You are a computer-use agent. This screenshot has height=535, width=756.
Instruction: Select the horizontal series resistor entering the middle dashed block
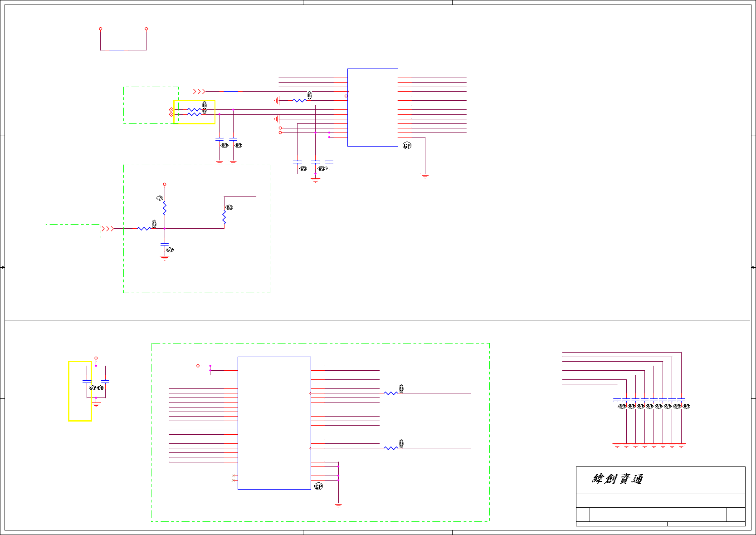(x=144, y=229)
